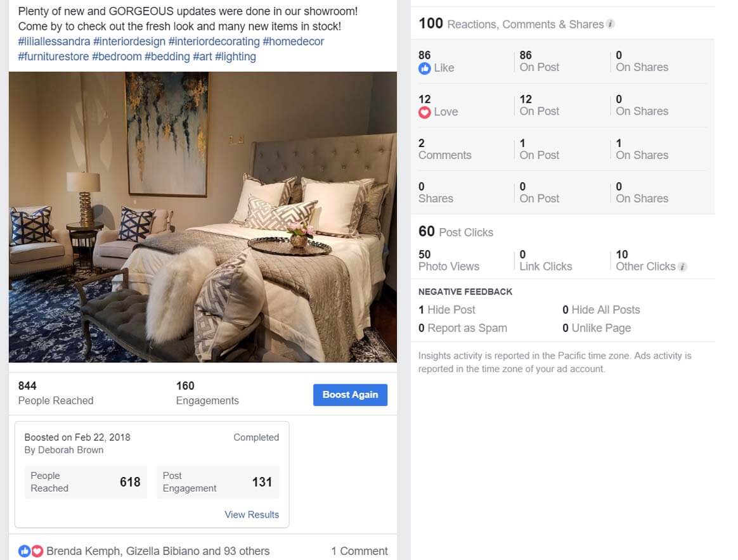Image resolution: width=738 pixels, height=560 pixels.
Task: Show people who reacted: Brenda Kemph and others
Action: click(x=158, y=551)
